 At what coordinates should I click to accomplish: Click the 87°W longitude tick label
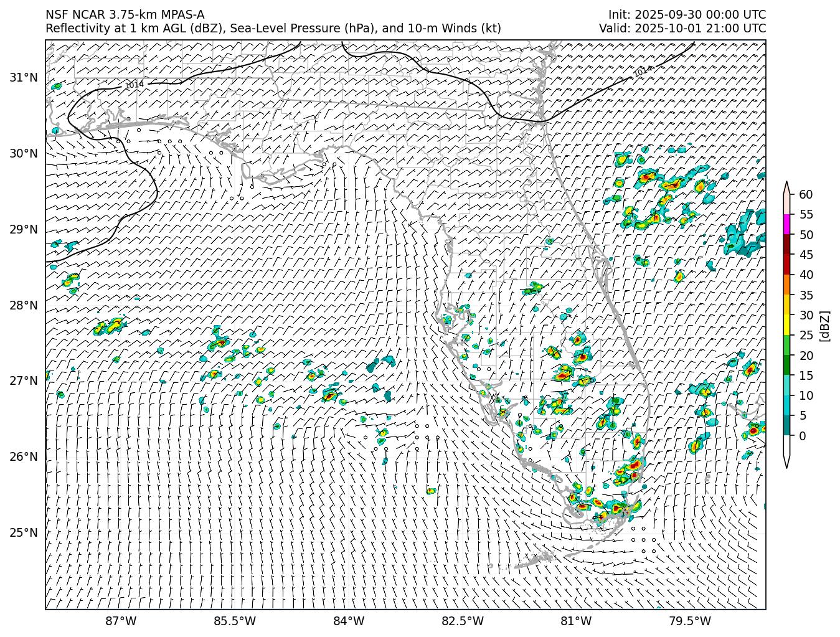(x=121, y=621)
